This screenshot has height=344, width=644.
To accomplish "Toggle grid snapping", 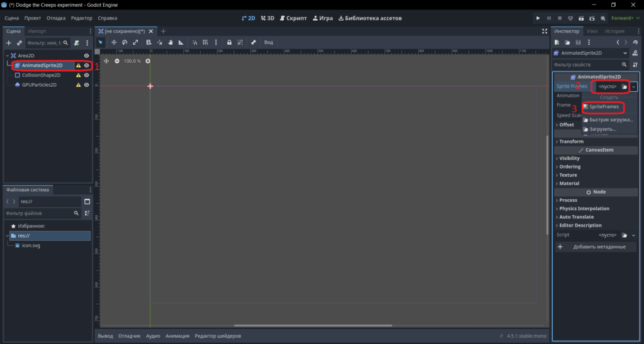I will coord(206,42).
